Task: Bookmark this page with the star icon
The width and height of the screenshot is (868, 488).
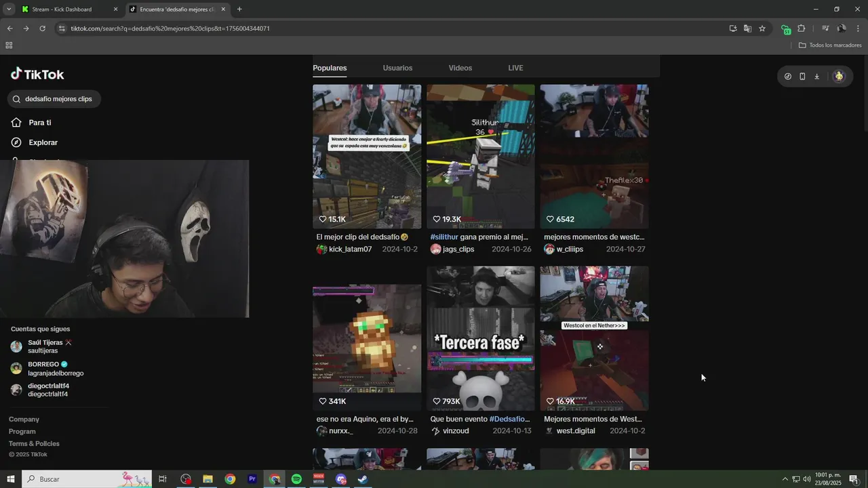Action: 762,28
